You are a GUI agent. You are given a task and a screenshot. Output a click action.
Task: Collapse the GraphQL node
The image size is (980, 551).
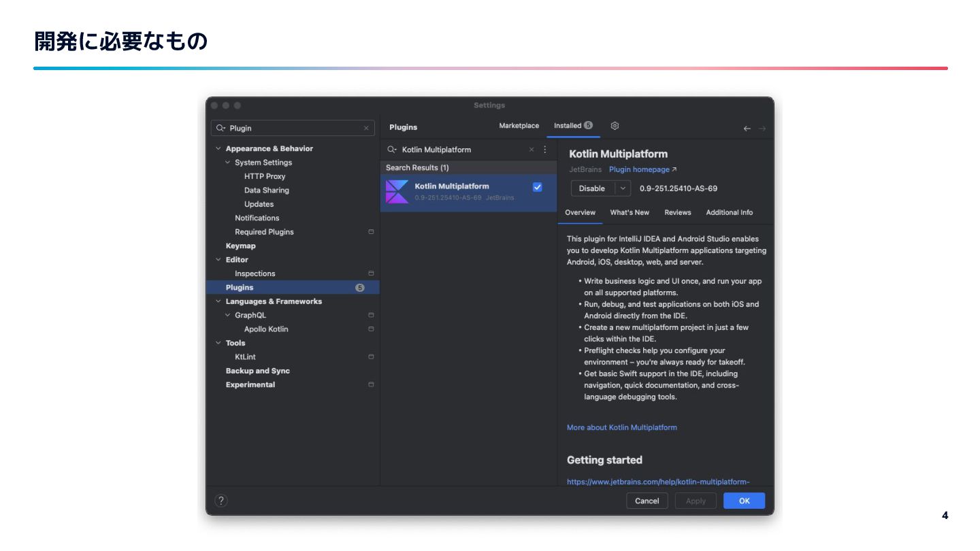click(x=228, y=315)
